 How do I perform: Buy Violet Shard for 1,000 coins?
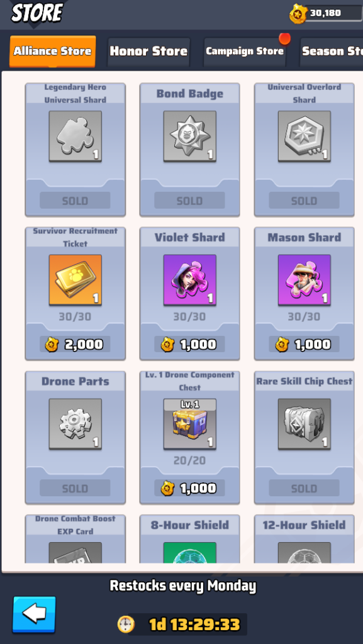[x=190, y=344]
